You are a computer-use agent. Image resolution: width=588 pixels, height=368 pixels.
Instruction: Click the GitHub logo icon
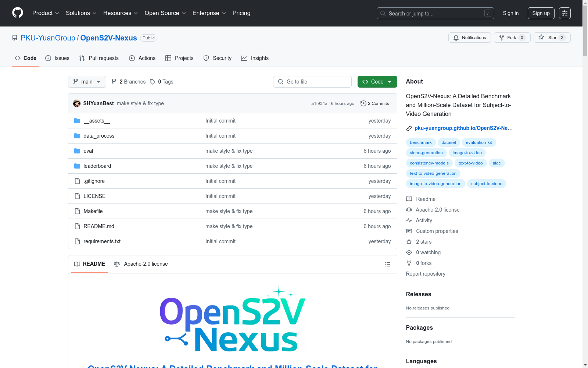[18, 13]
